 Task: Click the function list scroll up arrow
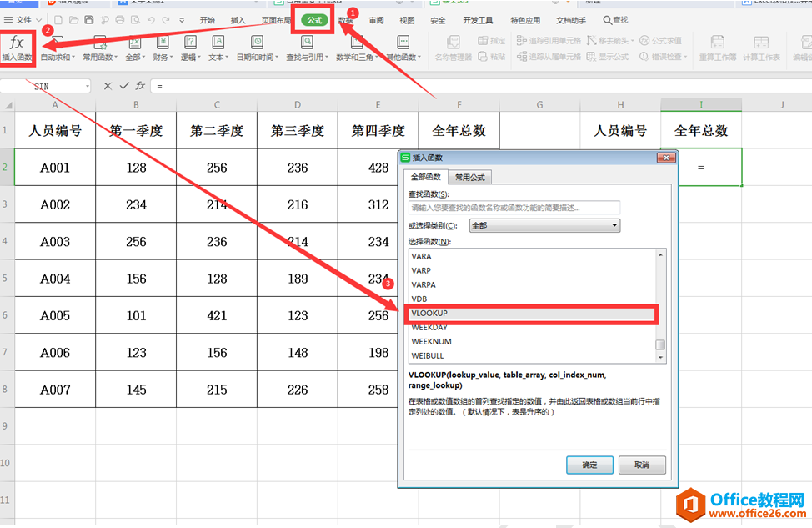660,254
